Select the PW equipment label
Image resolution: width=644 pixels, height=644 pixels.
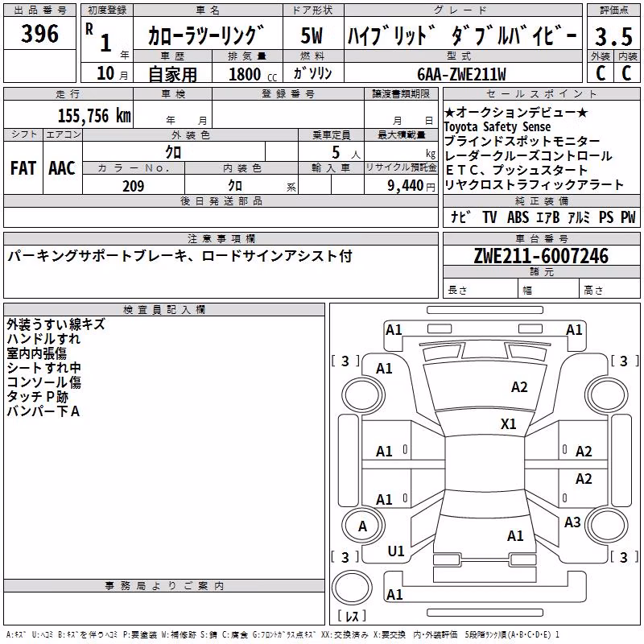tap(628, 217)
